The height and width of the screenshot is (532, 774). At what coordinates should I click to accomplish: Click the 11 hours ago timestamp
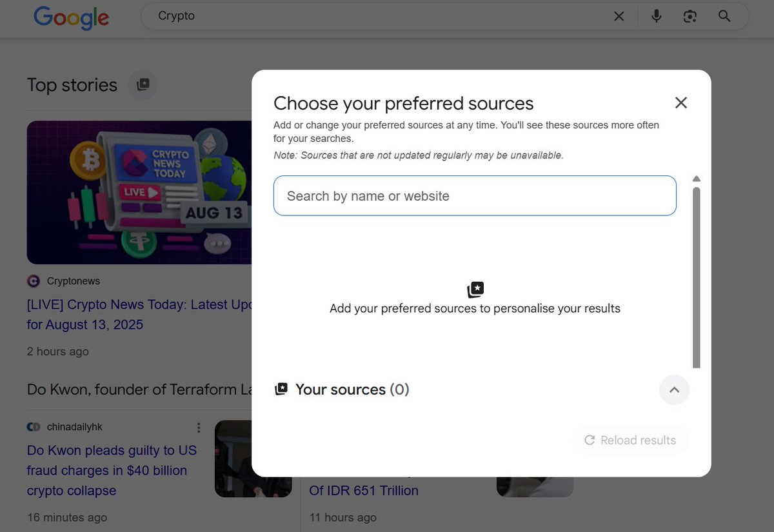pos(342,517)
